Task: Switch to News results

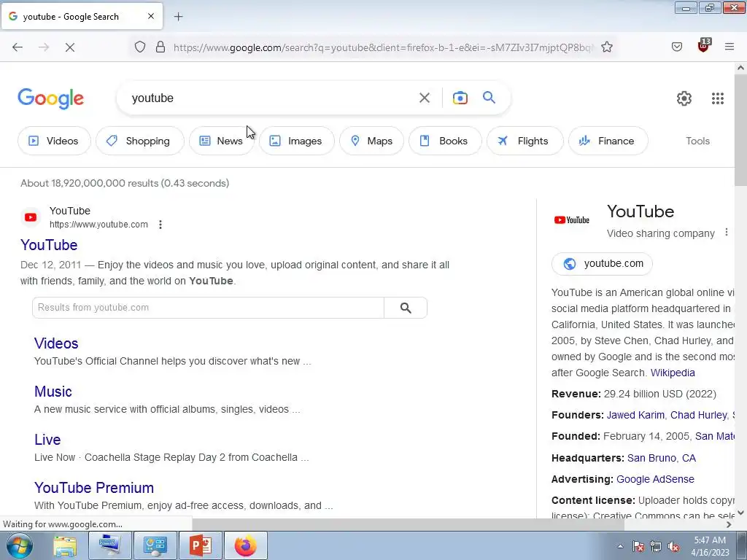Action: pos(222,141)
